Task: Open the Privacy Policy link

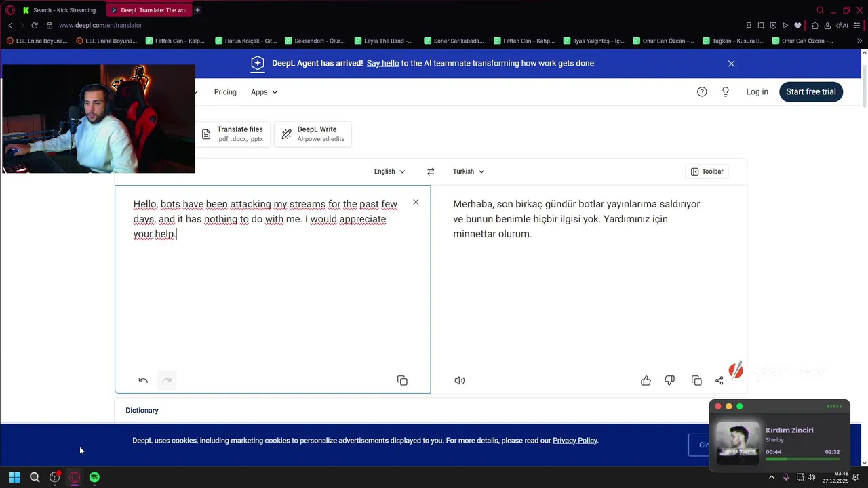Action: pos(574,441)
